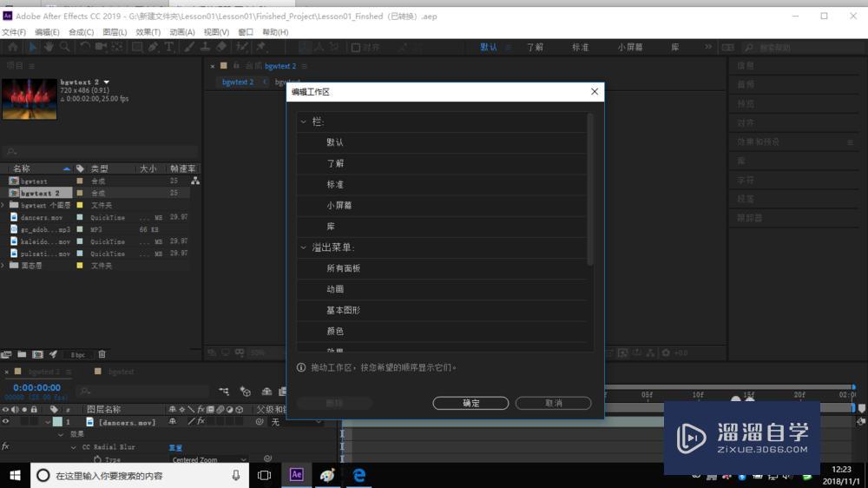
Task: Select the Puppet Pin tool
Action: (x=260, y=47)
